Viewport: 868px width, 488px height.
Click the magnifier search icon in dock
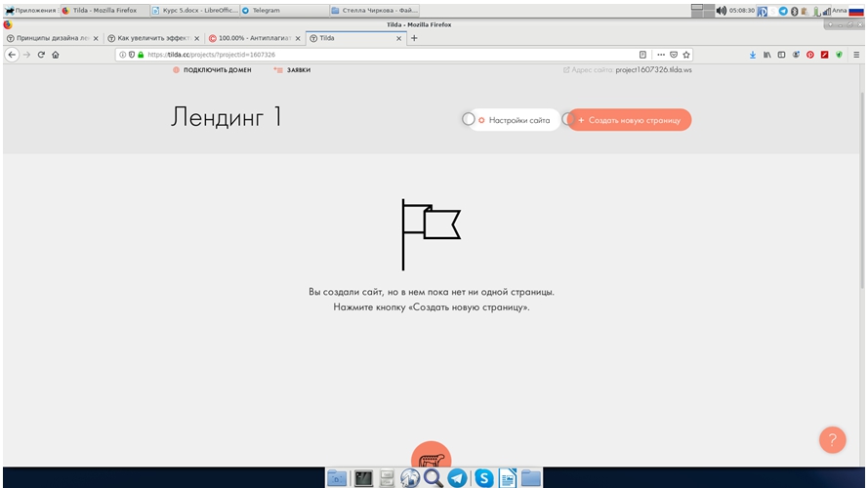pyautogui.click(x=434, y=477)
